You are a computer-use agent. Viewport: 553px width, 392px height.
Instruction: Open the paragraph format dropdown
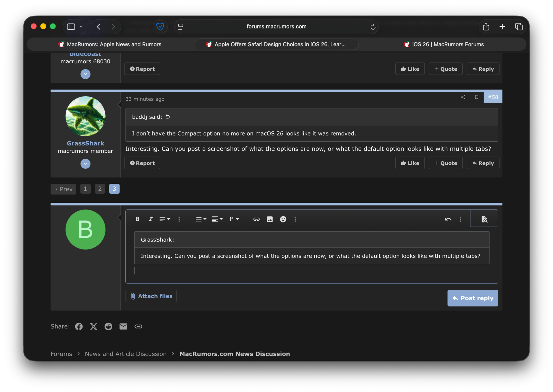point(234,219)
